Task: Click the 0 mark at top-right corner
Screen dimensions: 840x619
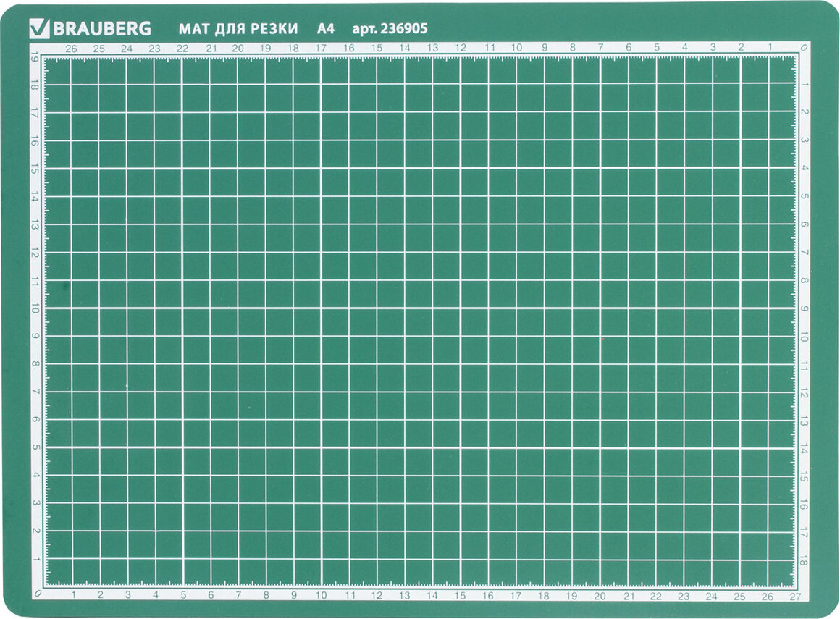Action: click(804, 49)
